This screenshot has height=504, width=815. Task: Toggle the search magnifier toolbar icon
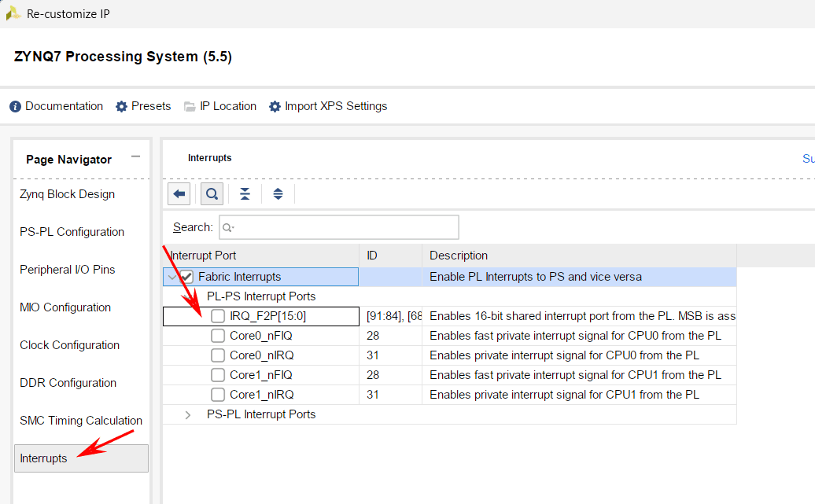point(212,194)
